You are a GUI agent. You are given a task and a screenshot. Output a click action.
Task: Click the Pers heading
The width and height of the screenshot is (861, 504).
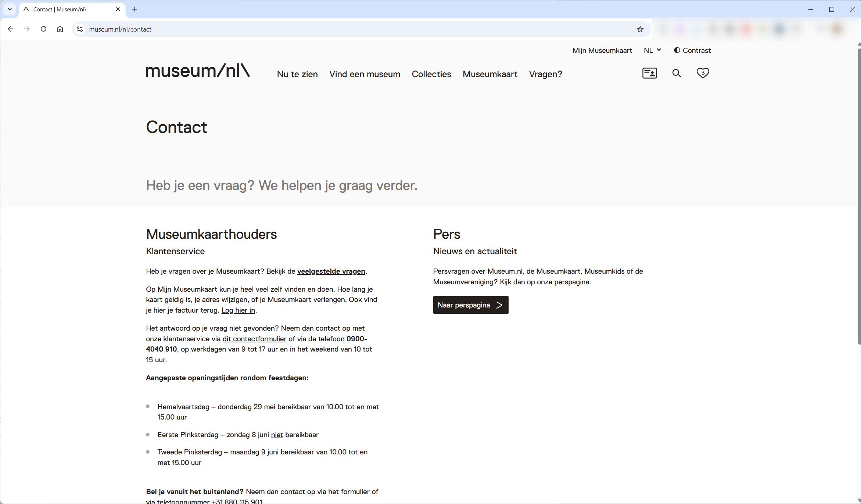click(446, 234)
